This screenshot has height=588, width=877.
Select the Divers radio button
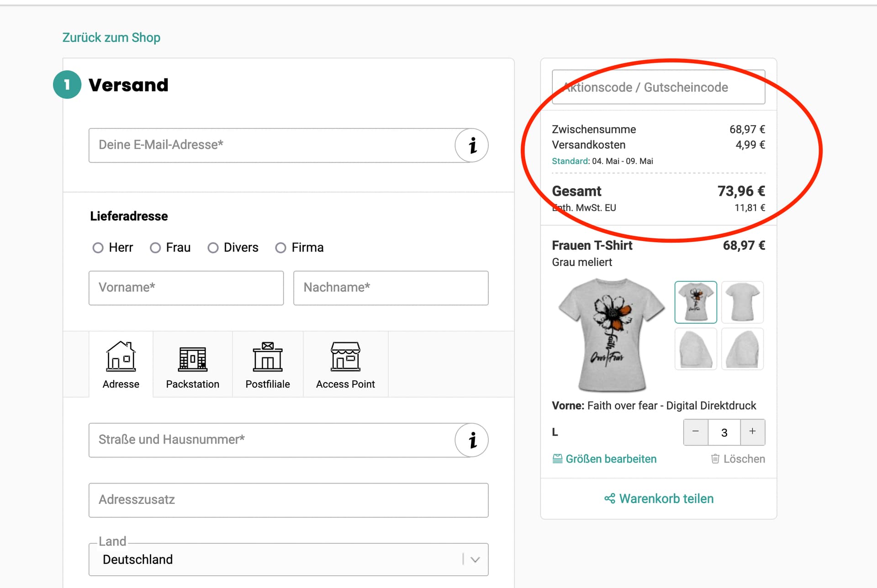(213, 247)
